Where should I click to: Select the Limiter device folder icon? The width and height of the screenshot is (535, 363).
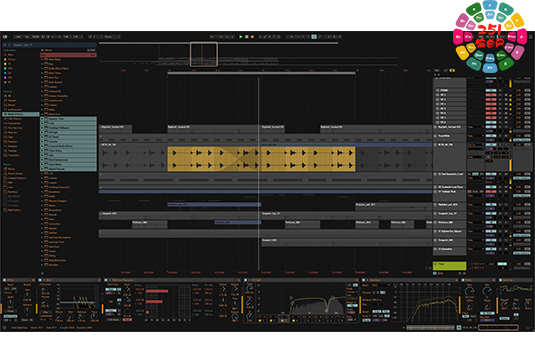point(46,178)
